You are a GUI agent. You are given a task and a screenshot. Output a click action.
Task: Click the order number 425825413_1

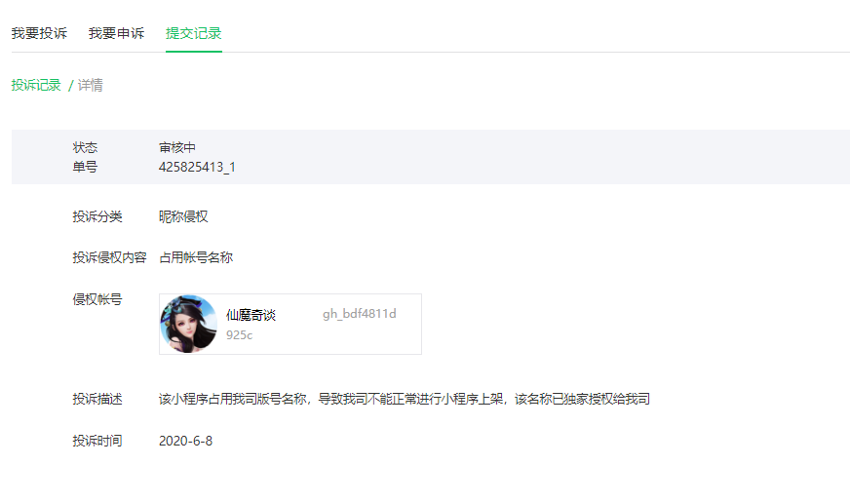click(x=197, y=167)
